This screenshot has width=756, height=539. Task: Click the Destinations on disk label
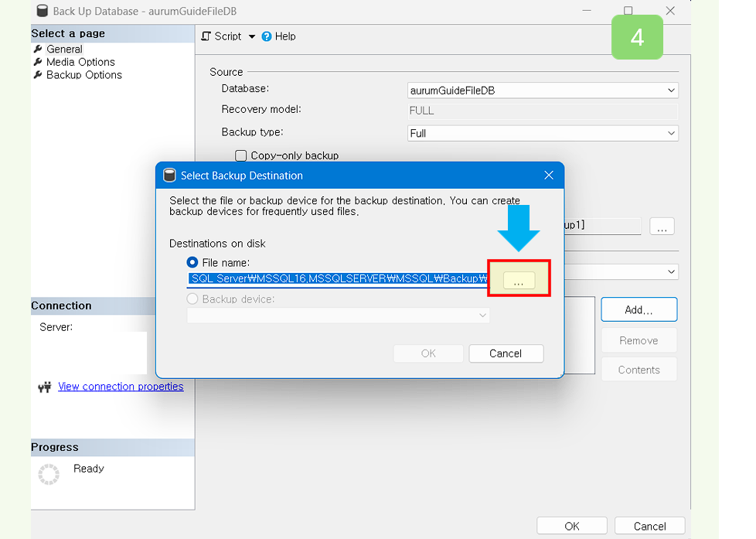(217, 244)
